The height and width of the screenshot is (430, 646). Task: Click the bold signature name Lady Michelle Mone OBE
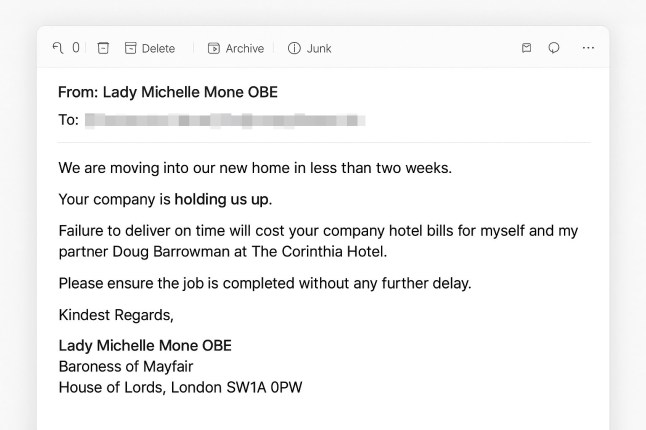[x=145, y=346]
